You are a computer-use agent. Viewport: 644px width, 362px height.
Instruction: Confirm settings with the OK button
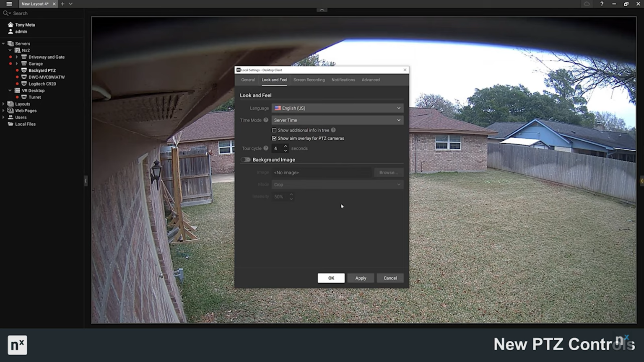coord(331,278)
